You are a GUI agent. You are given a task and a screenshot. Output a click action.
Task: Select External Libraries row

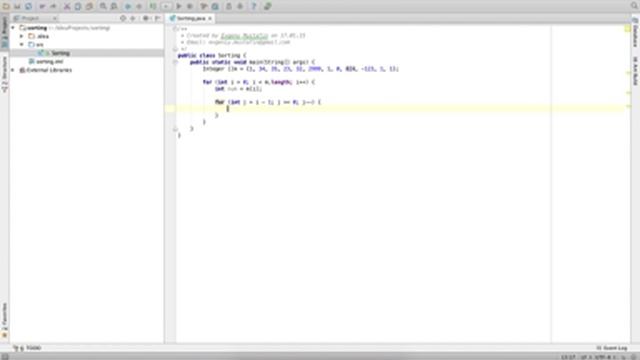click(x=87, y=70)
